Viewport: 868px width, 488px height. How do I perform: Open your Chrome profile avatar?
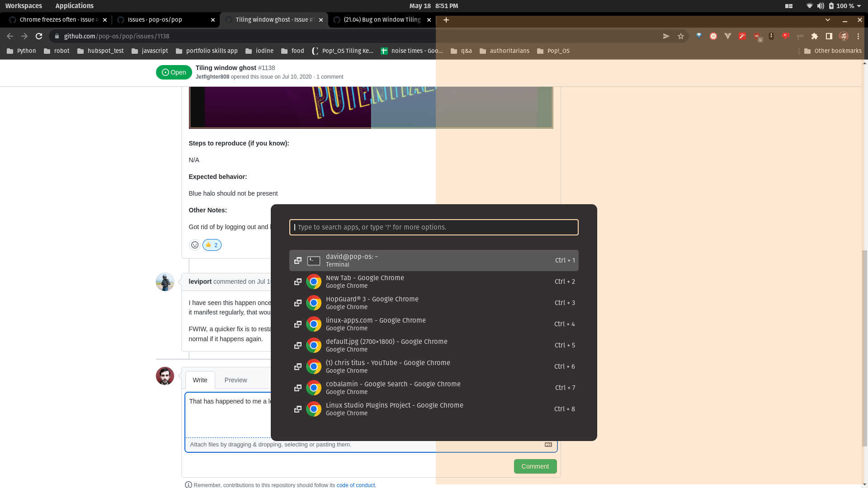844,36
